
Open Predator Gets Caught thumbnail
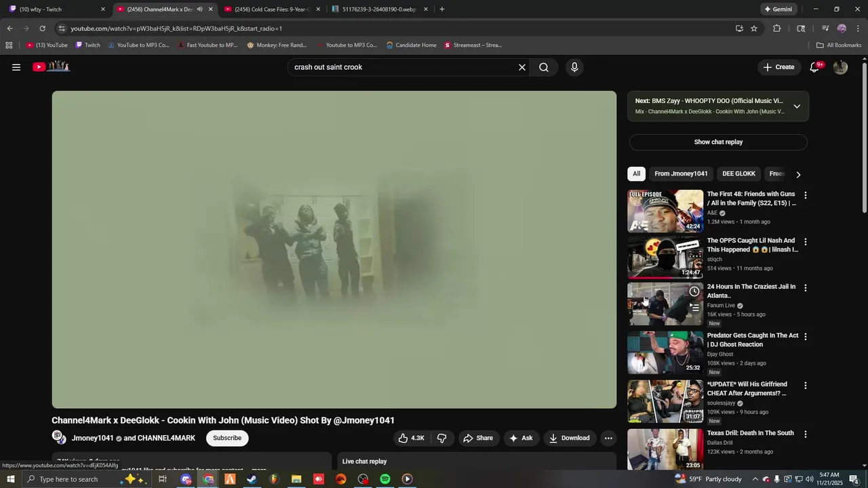pos(665,352)
